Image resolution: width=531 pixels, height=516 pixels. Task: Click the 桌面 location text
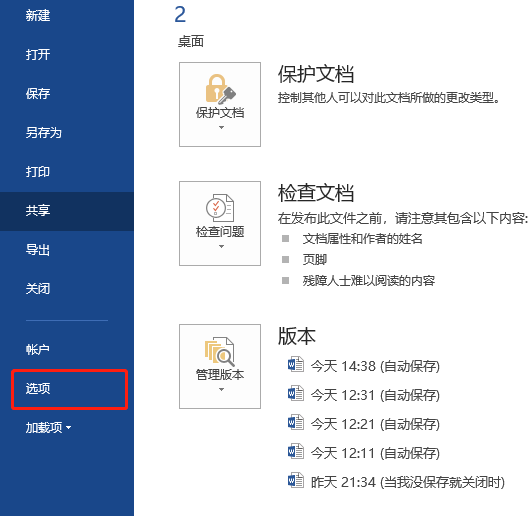pos(191,42)
